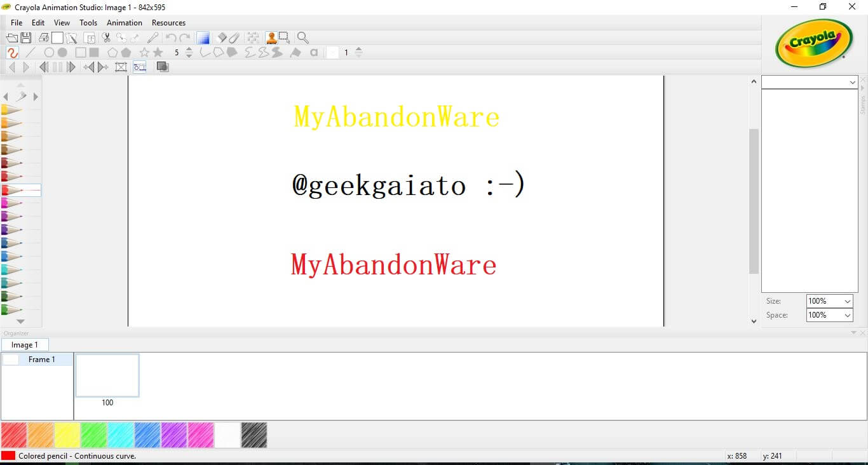Choose the black palette swatch
Screen dimensions: 868x465
[x=254, y=435]
